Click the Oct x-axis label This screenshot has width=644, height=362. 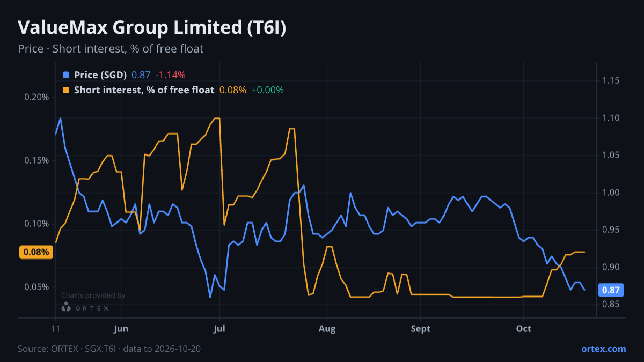coord(524,329)
